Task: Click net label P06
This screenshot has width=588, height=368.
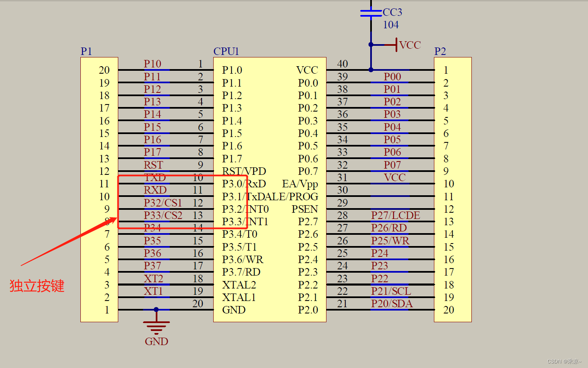Action: click(x=392, y=152)
